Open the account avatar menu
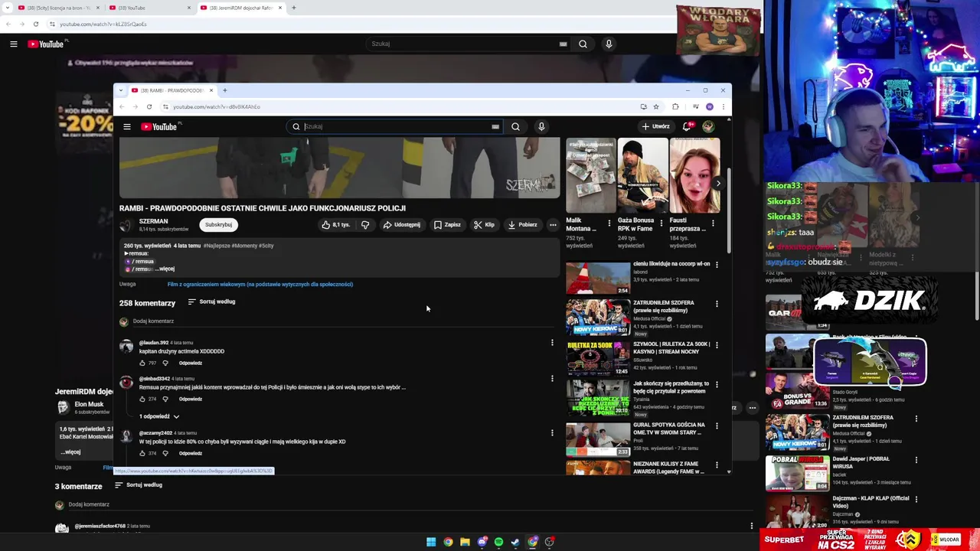The height and width of the screenshot is (551, 980). tap(708, 126)
